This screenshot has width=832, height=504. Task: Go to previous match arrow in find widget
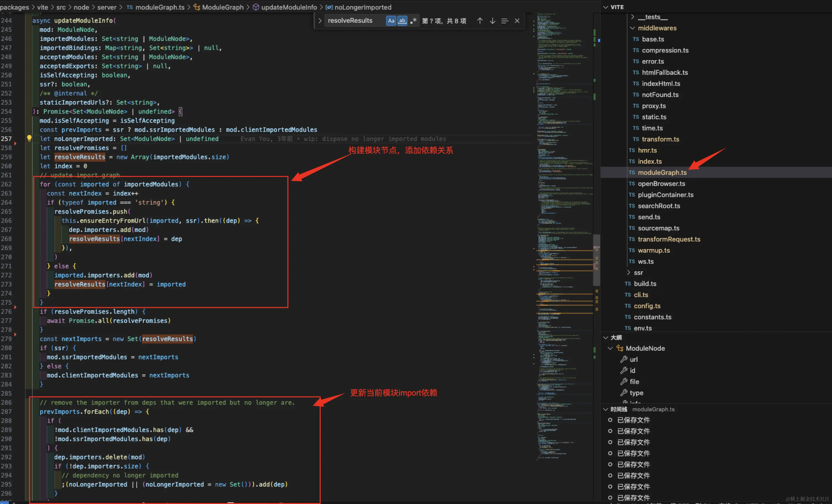(480, 21)
